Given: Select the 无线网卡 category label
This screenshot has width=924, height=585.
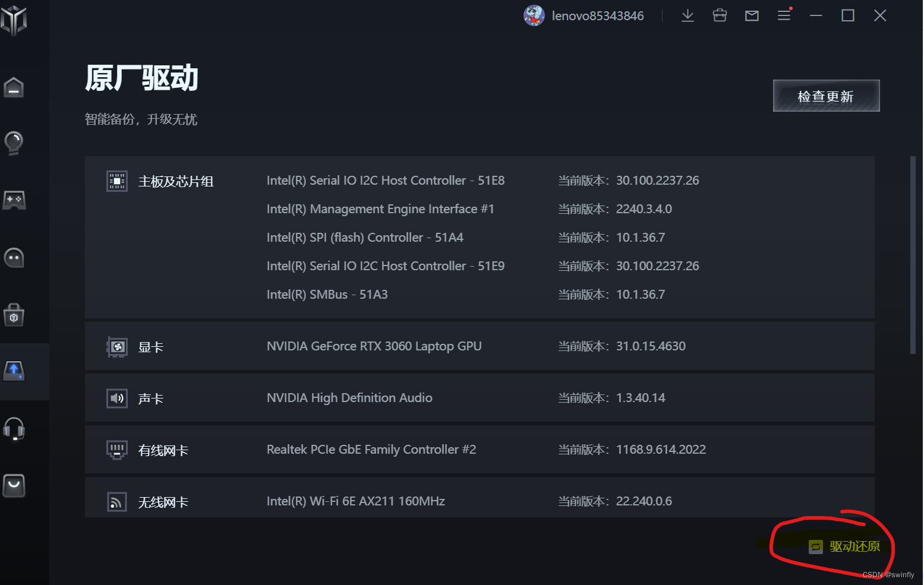Looking at the screenshot, I should pyautogui.click(x=163, y=502).
